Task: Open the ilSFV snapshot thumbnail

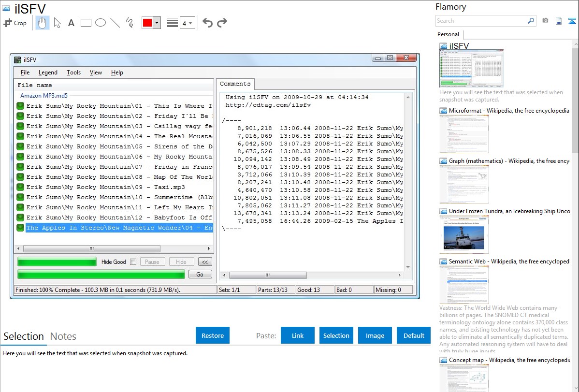Action: [x=471, y=69]
